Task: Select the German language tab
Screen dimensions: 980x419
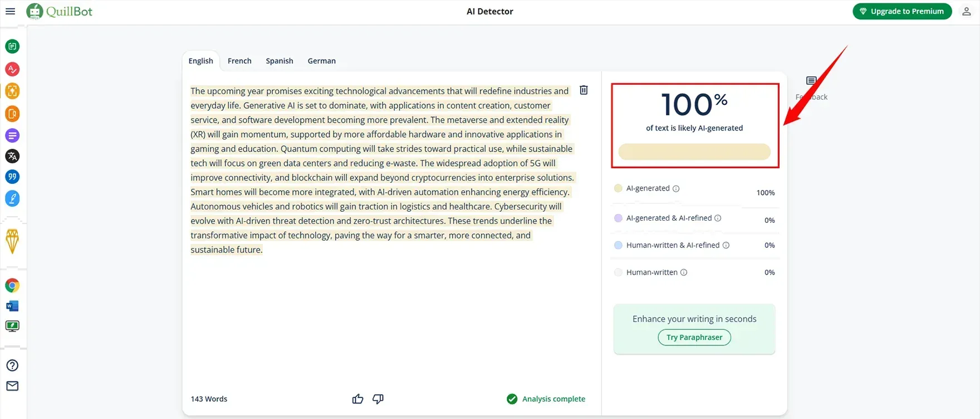Action: (321, 61)
